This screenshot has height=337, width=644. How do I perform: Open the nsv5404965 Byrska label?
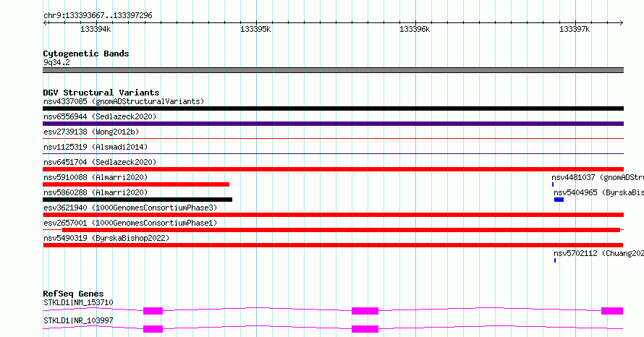pos(599,192)
